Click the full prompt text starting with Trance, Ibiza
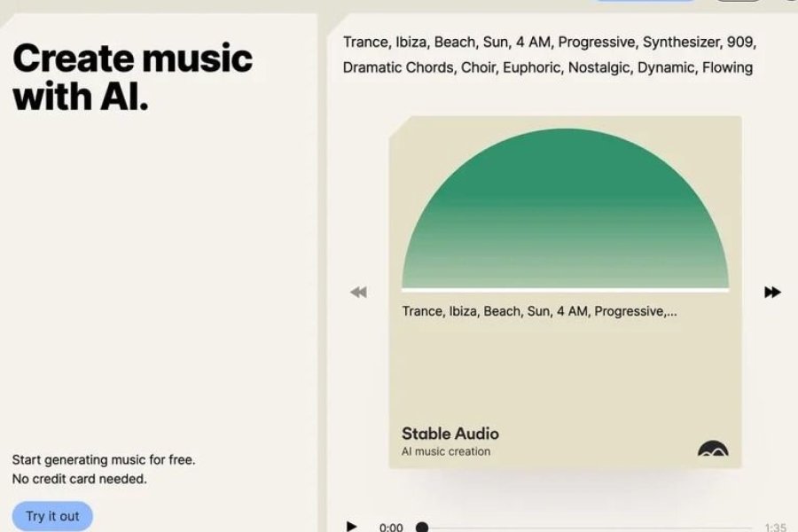 pyautogui.click(x=549, y=55)
